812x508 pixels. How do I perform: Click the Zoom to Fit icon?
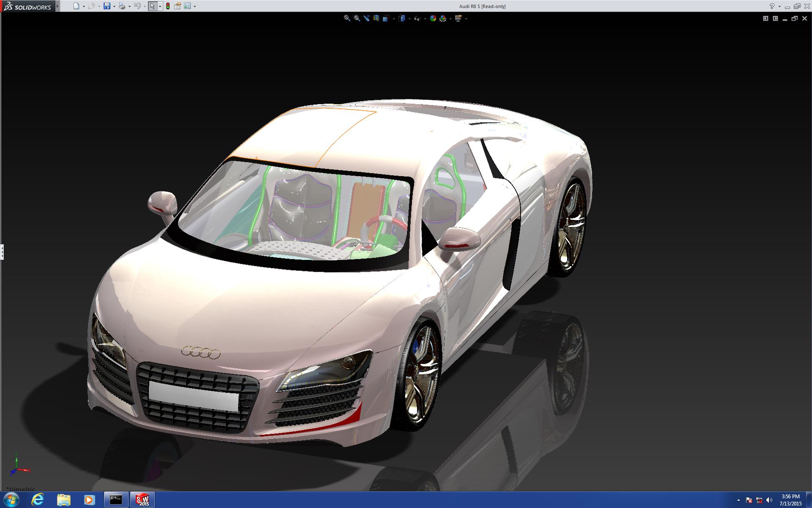347,18
